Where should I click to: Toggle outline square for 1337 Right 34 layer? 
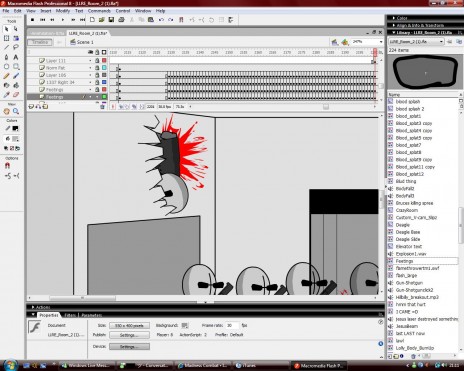coord(104,82)
